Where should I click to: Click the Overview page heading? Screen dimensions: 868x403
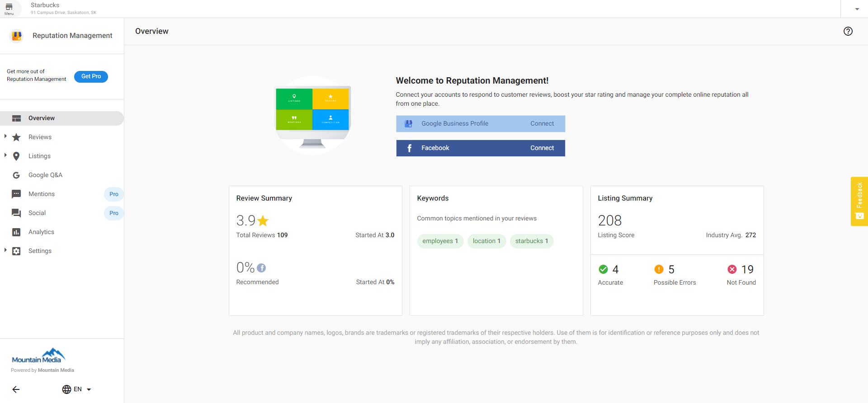[x=152, y=31]
